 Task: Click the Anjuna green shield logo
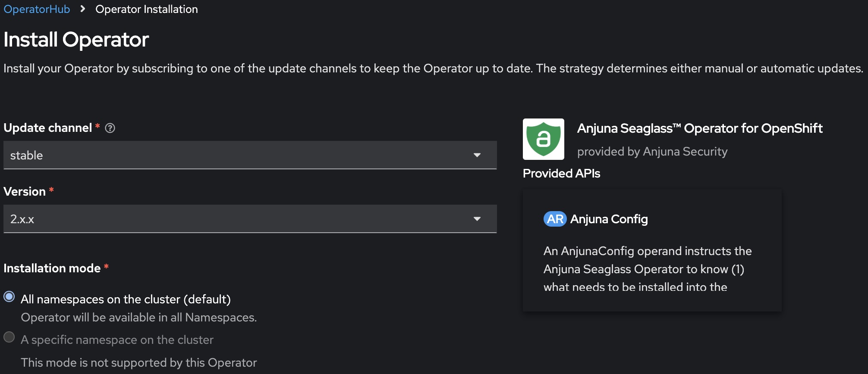[x=543, y=139]
